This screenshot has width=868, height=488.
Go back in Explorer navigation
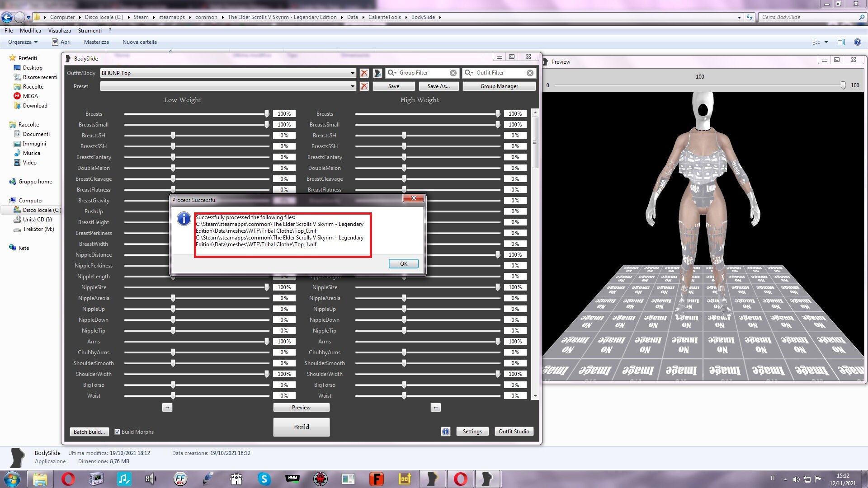pos(7,17)
